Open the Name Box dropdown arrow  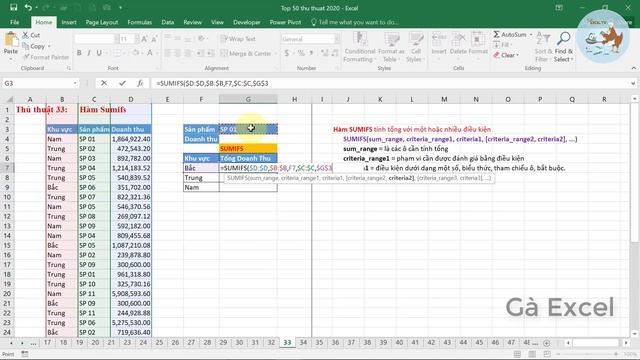click(75, 83)
